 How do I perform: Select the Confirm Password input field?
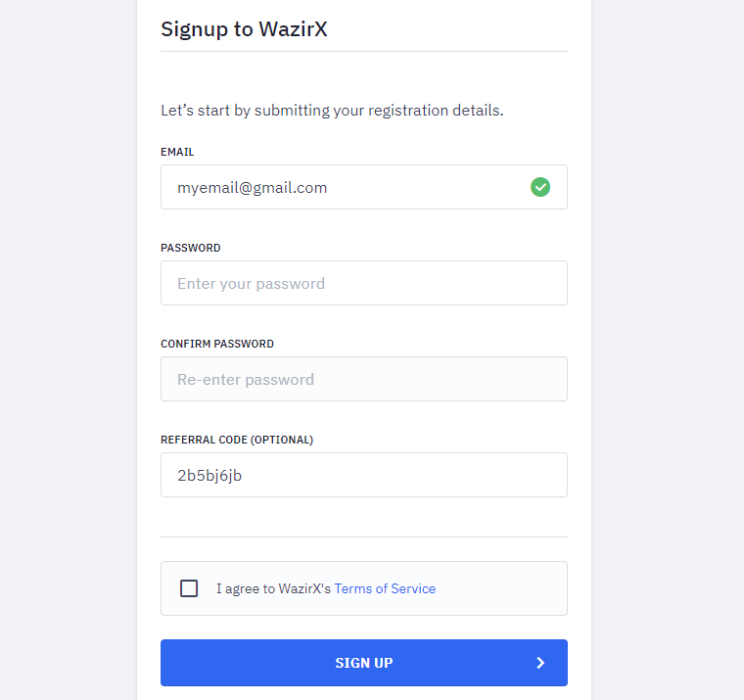click(x=364, y=379)
